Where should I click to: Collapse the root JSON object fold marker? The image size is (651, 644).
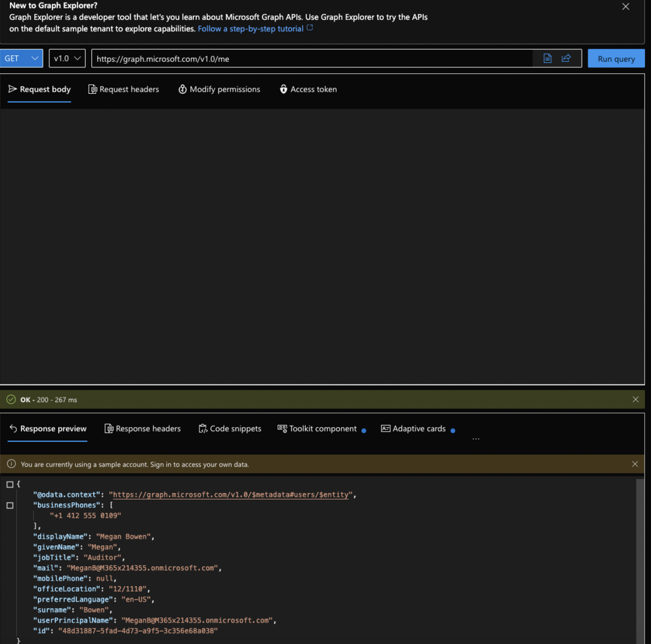[x=10, y=484]
